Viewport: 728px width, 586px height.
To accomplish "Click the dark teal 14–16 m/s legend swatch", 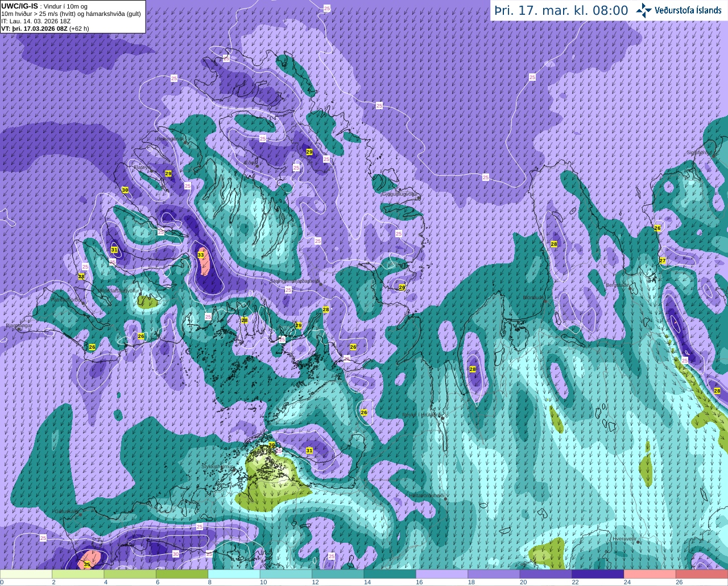I will point(390,574).
